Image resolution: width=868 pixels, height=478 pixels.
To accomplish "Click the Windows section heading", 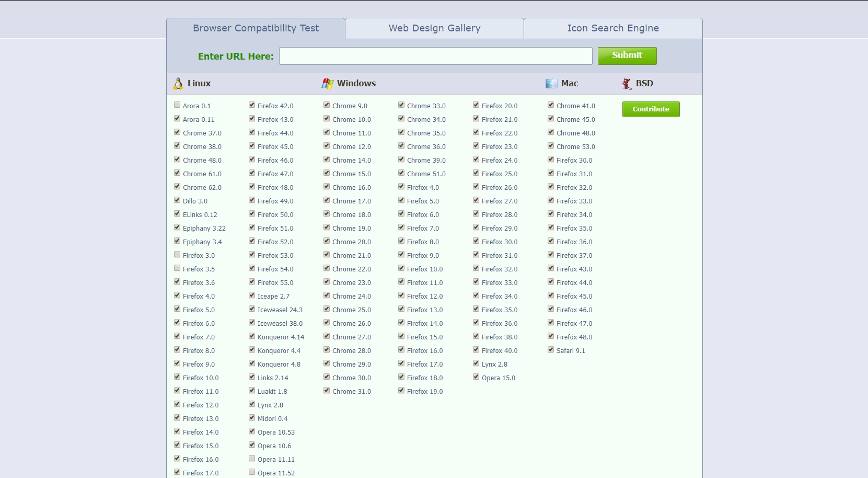I will coord(356,84).
